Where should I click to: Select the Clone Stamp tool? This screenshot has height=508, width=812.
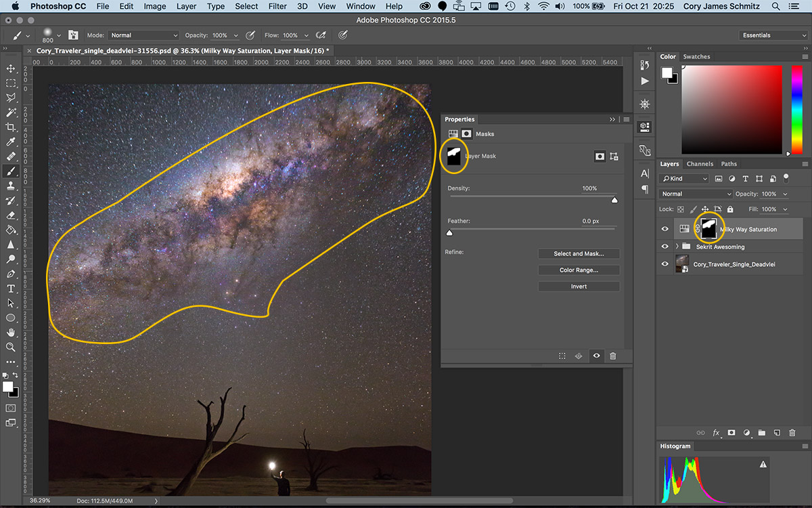click(x=11, y=186)
